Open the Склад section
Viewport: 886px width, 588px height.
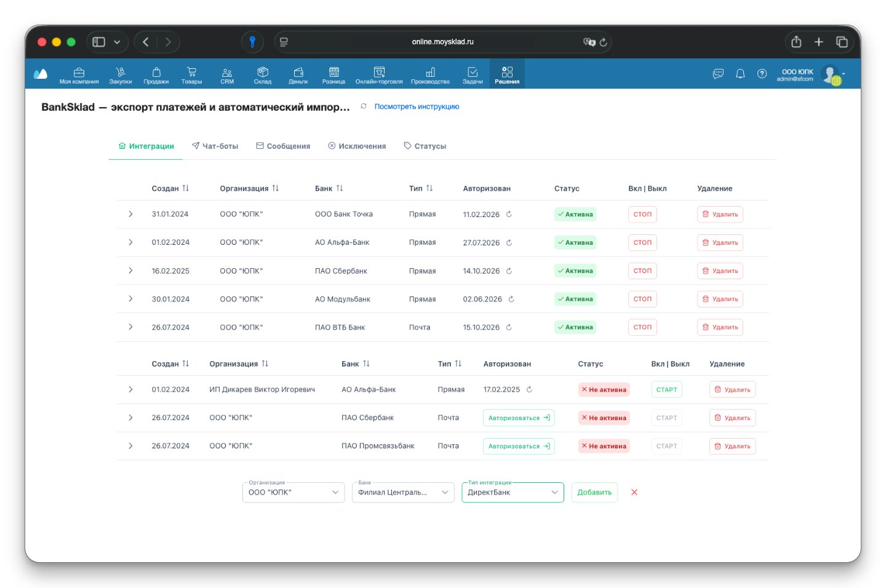(263, 75)
